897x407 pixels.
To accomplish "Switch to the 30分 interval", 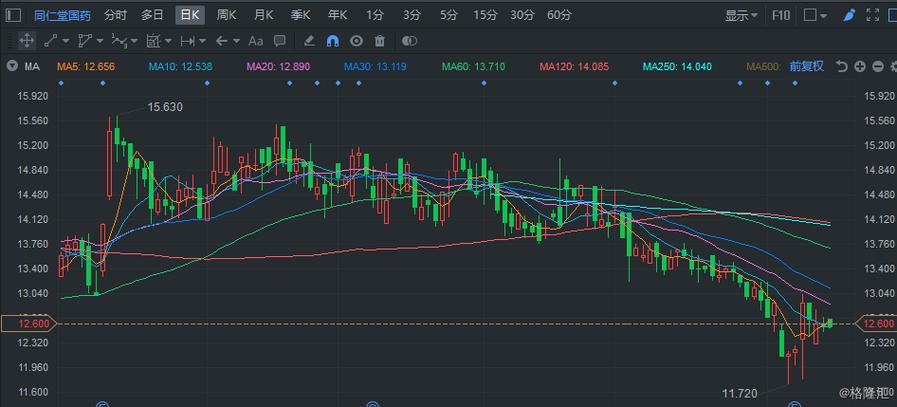I will click(522, 15).
